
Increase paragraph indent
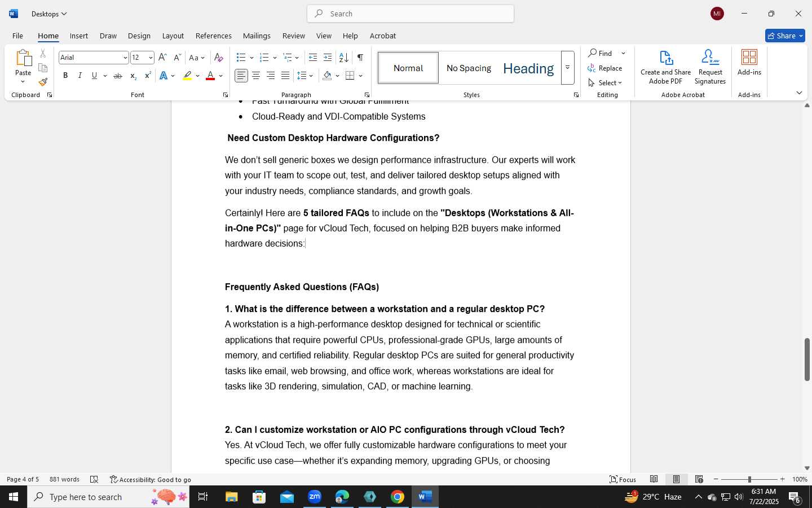click(328, 58)
